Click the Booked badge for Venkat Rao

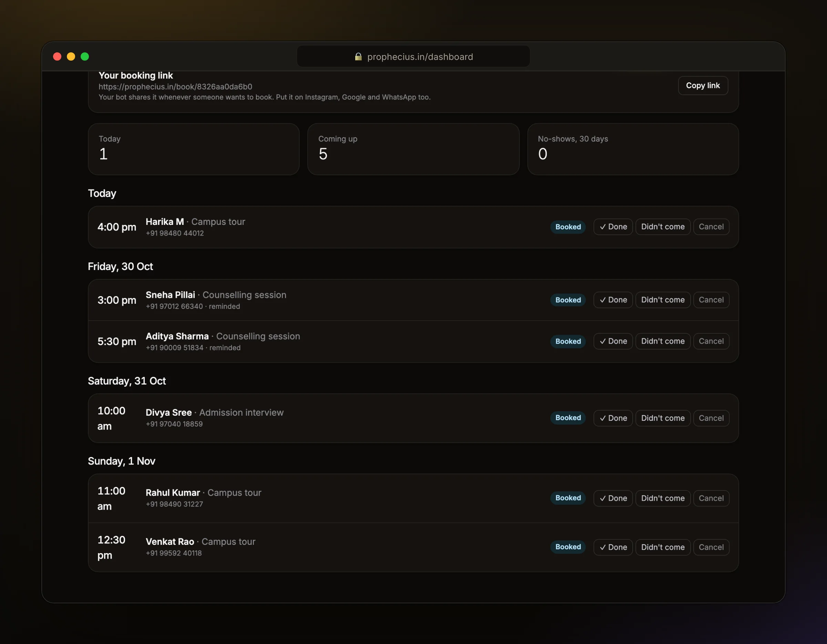(x=568, y=547)
